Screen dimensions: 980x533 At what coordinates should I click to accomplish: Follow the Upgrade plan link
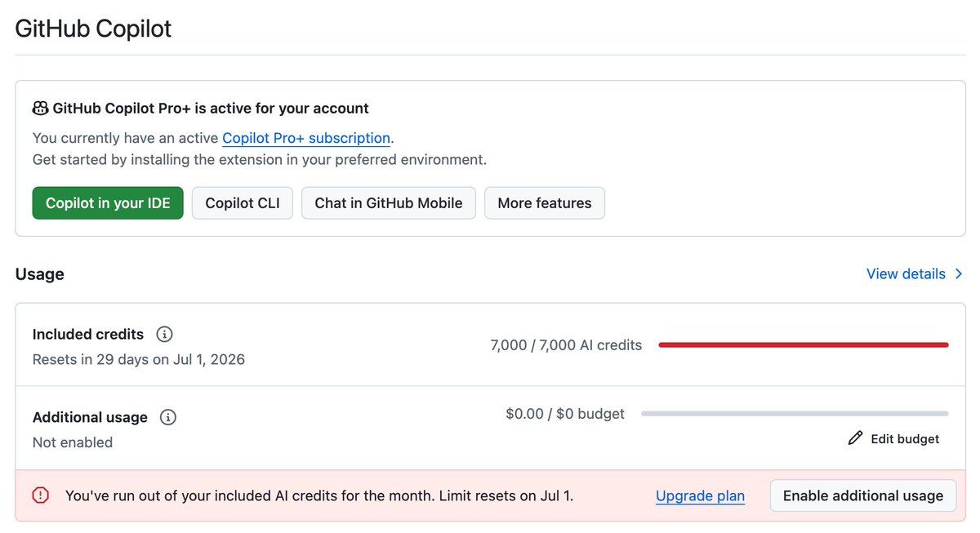click(x=700, y=495)
